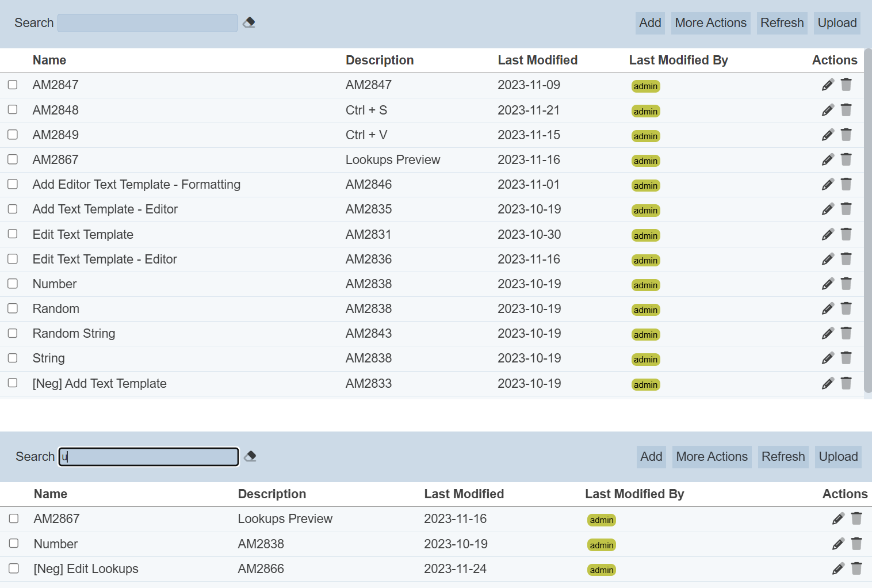Screen dimensions: 872x588
Task: Clear the bottom search containing 'u' via eraser icon
Action: (x=250, y=456)
